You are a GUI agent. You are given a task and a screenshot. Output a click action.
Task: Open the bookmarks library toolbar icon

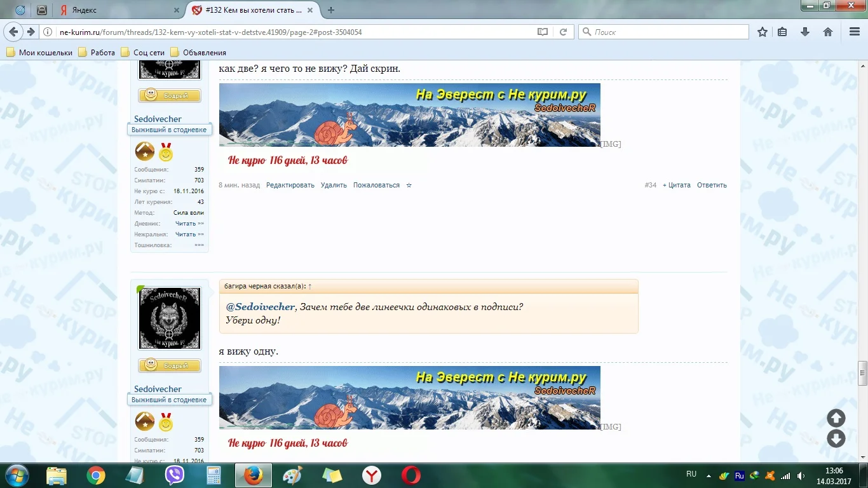pos(783,32)
